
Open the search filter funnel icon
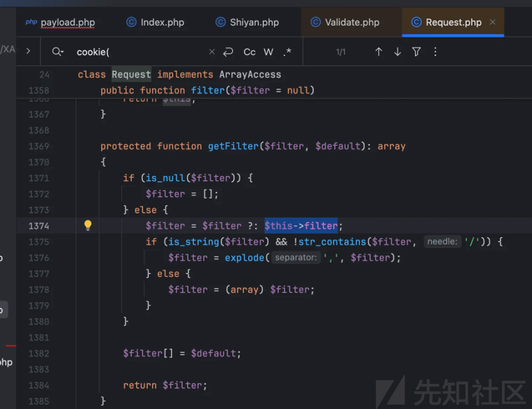click(x=416, y=52)
